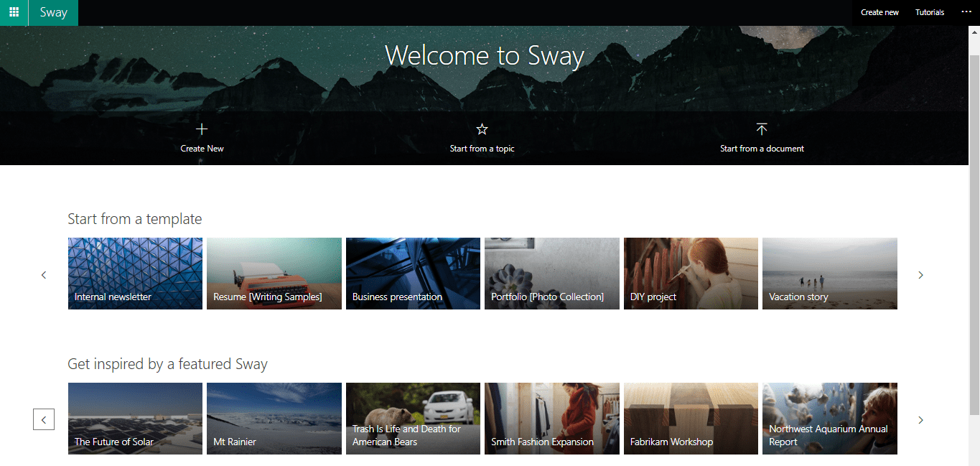Open the Mt Rainier featured Sway
980x466 pixels.
(x=274, y=419)
